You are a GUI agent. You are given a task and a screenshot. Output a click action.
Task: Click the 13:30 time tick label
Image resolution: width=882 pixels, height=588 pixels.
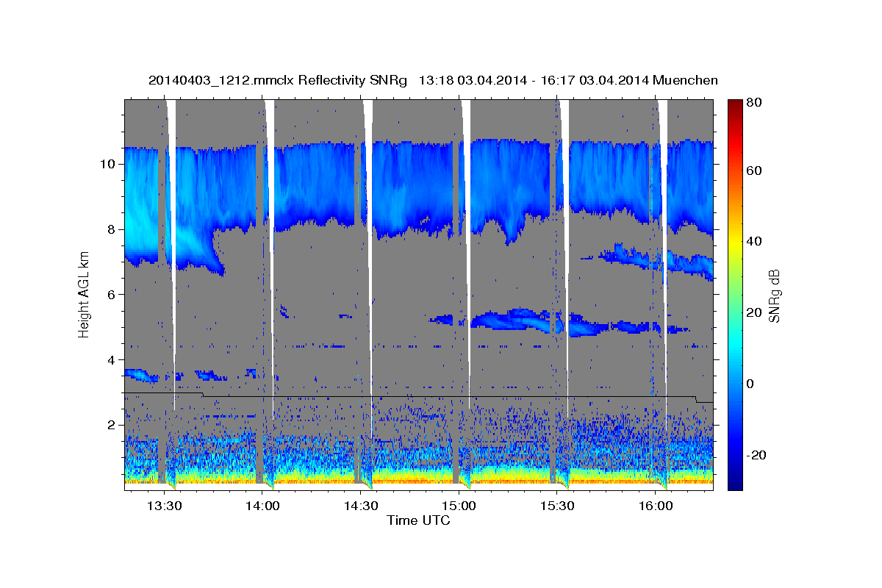pyautogui.click(x=163, y=506)
